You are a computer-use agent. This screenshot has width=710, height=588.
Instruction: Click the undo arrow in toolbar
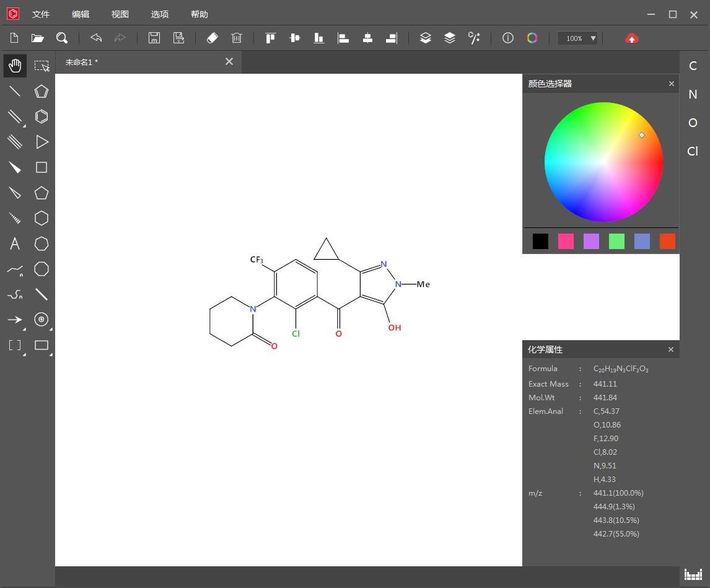96,38
